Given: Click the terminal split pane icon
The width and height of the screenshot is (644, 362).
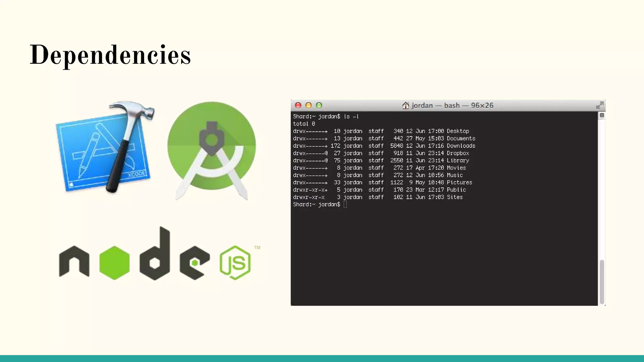Looking at the screenshot, I should pos(602,115).
